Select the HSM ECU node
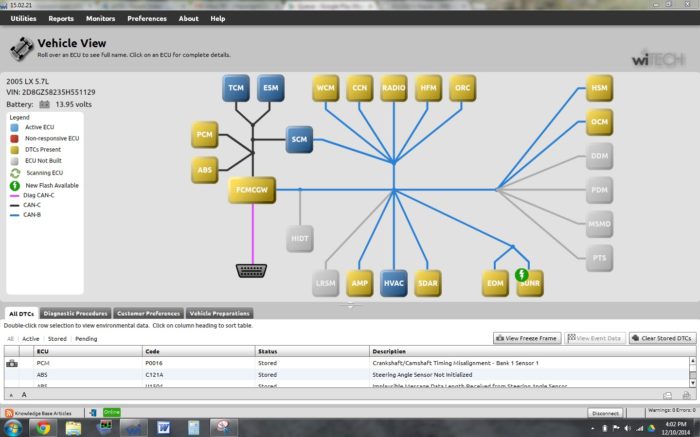 coord(599,88)
